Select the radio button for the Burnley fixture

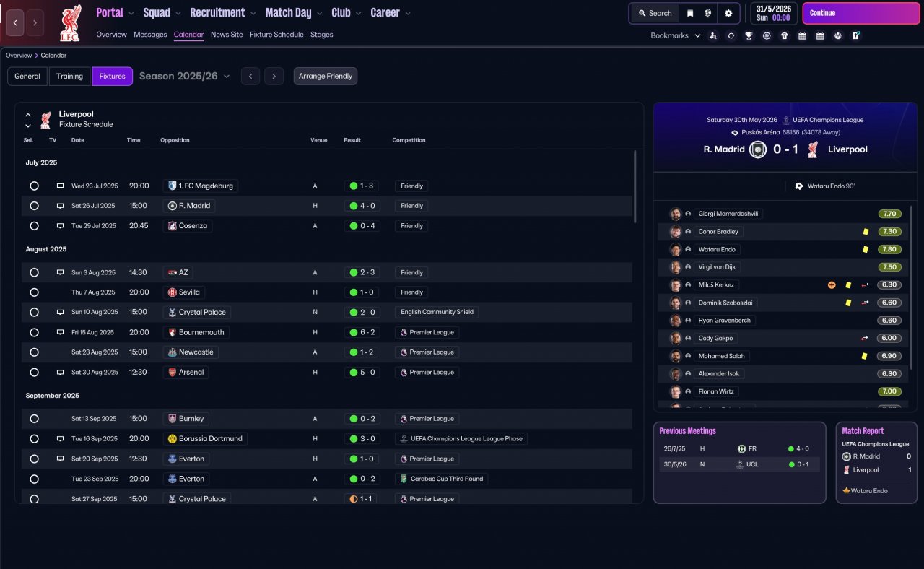click(34, 419)
